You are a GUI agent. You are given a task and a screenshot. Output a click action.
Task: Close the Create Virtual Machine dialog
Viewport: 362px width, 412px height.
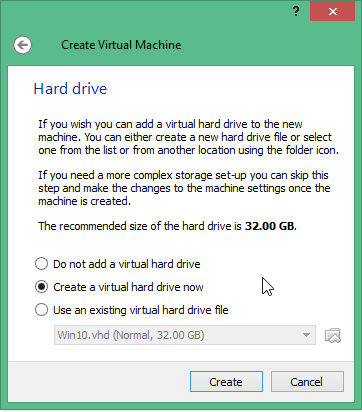(x=332, y=12)
